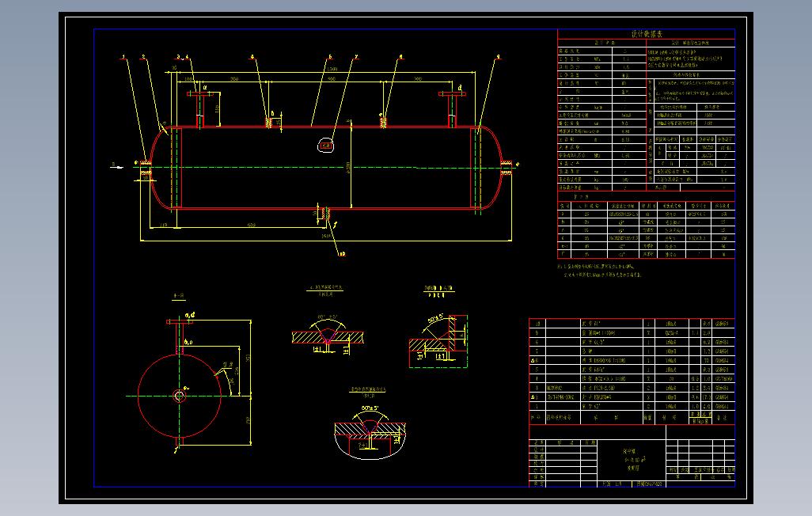Select the vertical shell diameter dimension text

pos(348,167)
